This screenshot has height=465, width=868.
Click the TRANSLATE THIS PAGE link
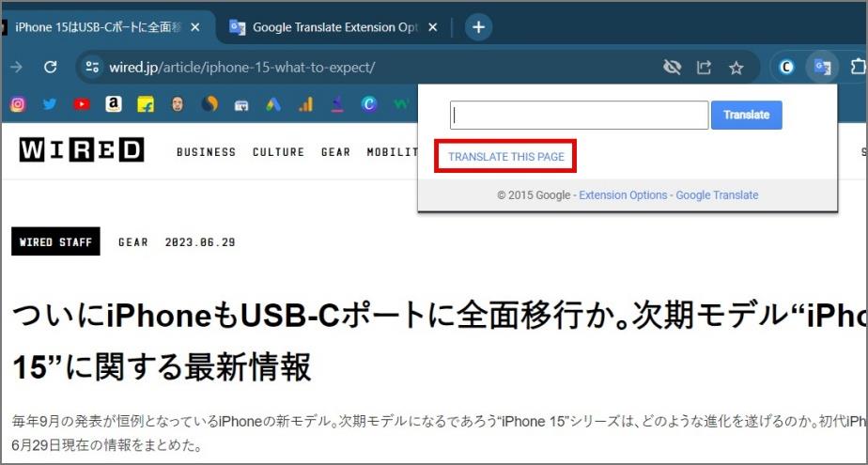point(506,157)
